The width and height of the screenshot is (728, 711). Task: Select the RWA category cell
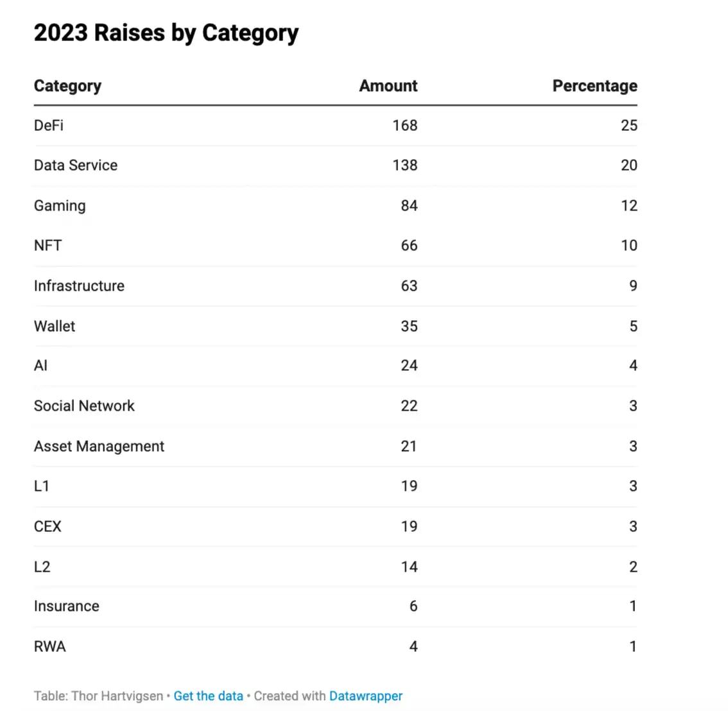(49, 647)
